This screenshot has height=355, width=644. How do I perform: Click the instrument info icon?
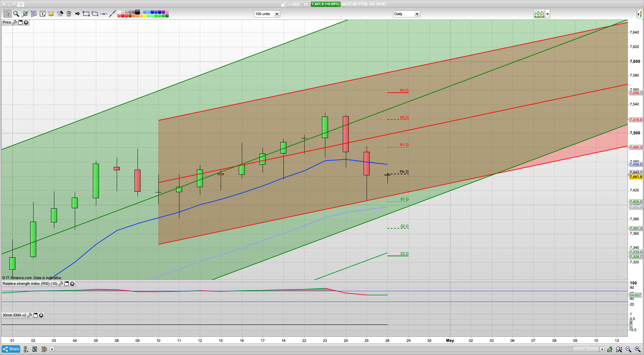click(306, 4)
